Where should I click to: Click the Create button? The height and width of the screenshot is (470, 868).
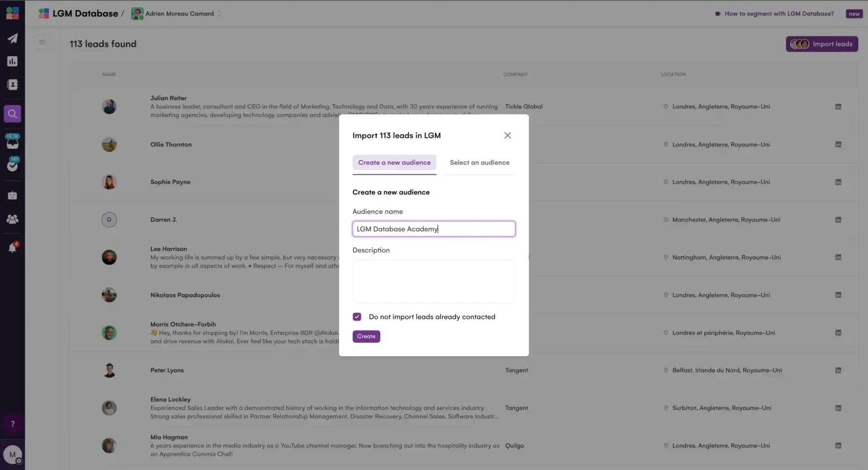click(366, 337)
